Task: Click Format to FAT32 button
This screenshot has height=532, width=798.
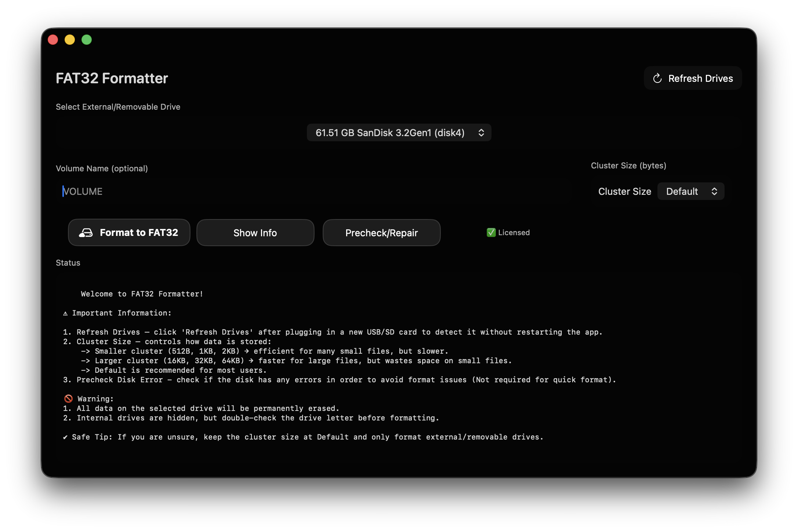Action: [x=129, y=233]
